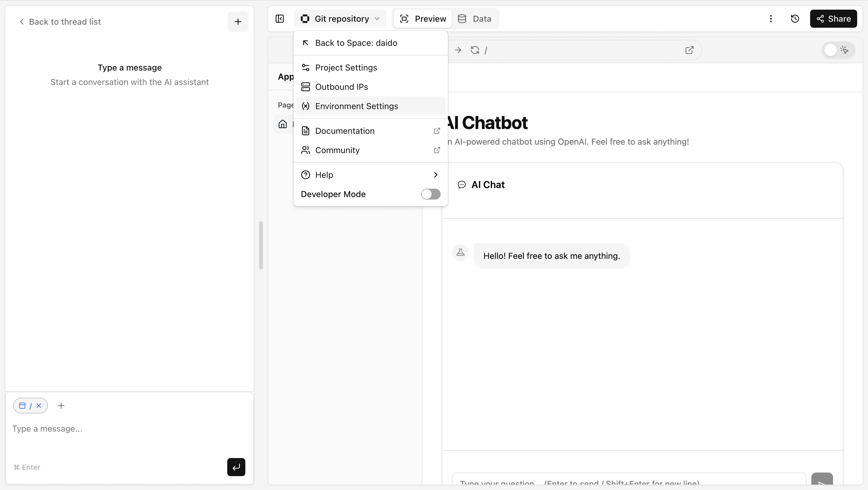The width and height of the screenshot is (868, 490).
Task: Click the Community external link icon
Action: point(437,150)
